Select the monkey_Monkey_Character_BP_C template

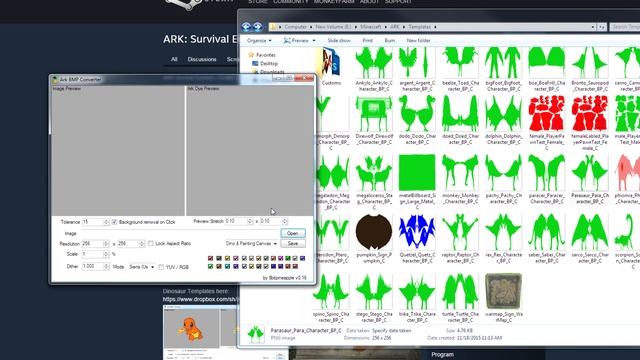[x=460, y=179]
